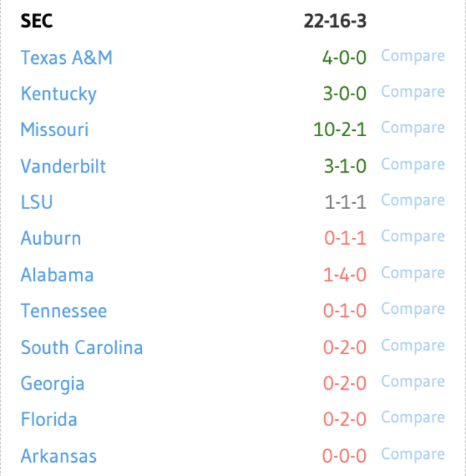Open the South Carolina team link
The width and height of the screenshot is (466, 476).
(82, 347)
